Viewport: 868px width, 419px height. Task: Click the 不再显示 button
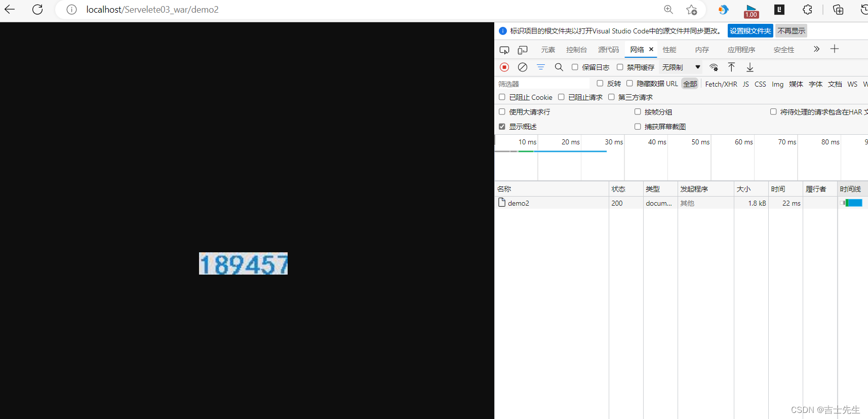click(x=791, y=31)
